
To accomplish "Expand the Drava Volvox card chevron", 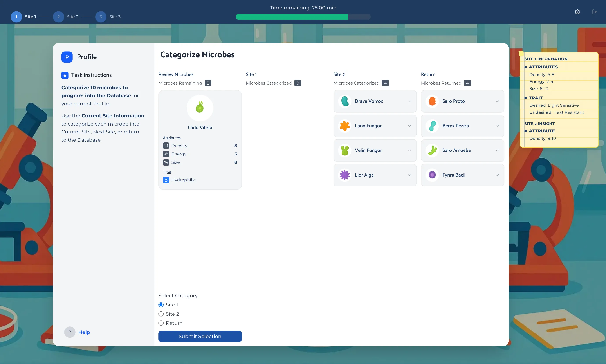I will tap(409, 101).
